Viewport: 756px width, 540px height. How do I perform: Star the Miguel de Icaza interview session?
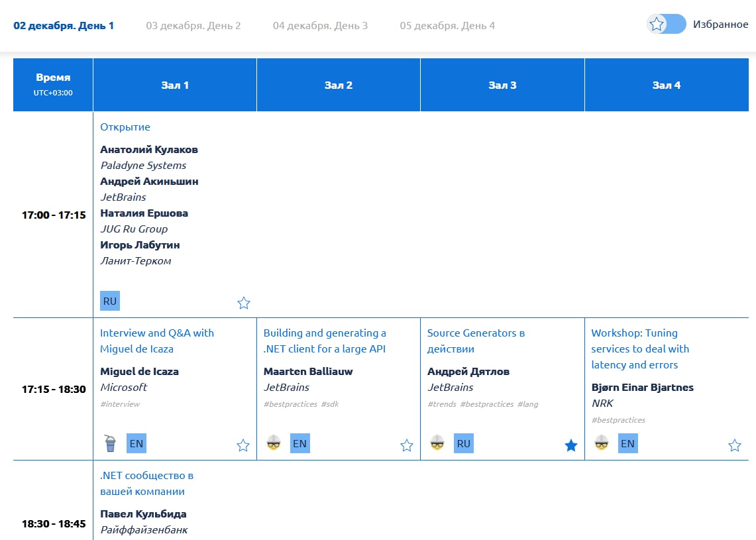pos(243,445)
